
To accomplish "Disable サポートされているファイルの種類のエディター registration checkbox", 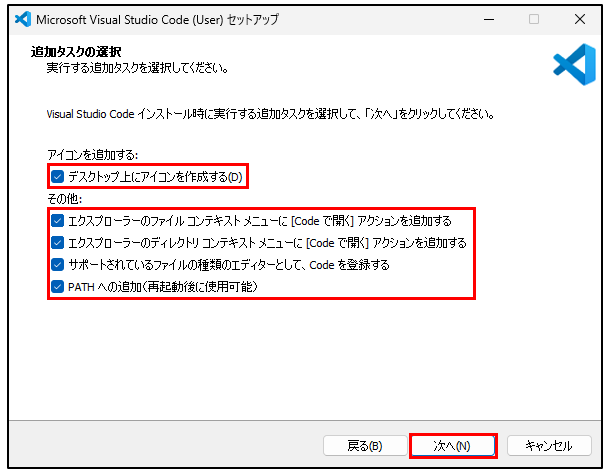I will pos(57,265).
